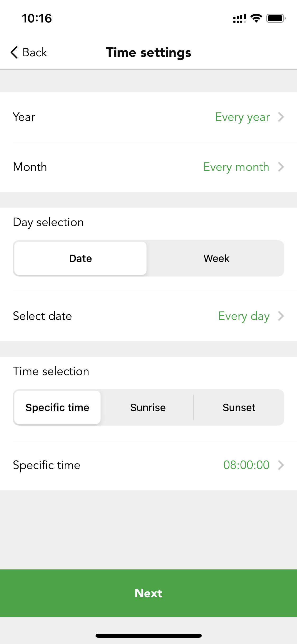The width and height of the screenshot is (297, 644).
Task: Tap the green Next button
Action: tap(148, 593)
